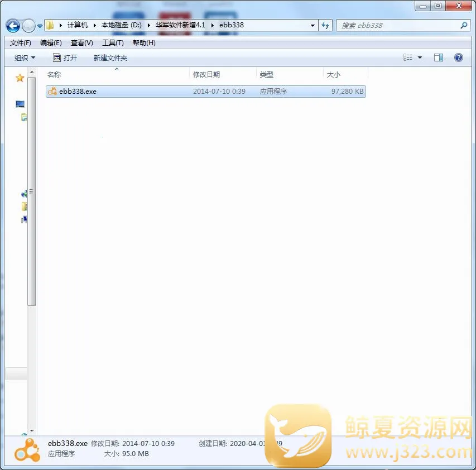The height and width of the screenshot is (470, 476).
Task: Toggle the preview pane icon
Action: [x=439, y=57]
